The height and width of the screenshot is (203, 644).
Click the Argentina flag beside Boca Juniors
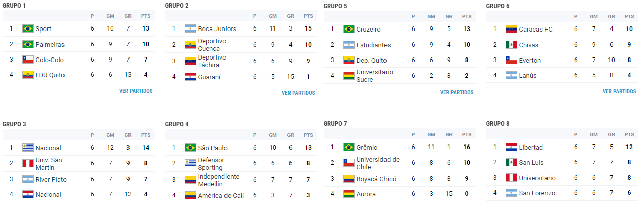point(190,28)
